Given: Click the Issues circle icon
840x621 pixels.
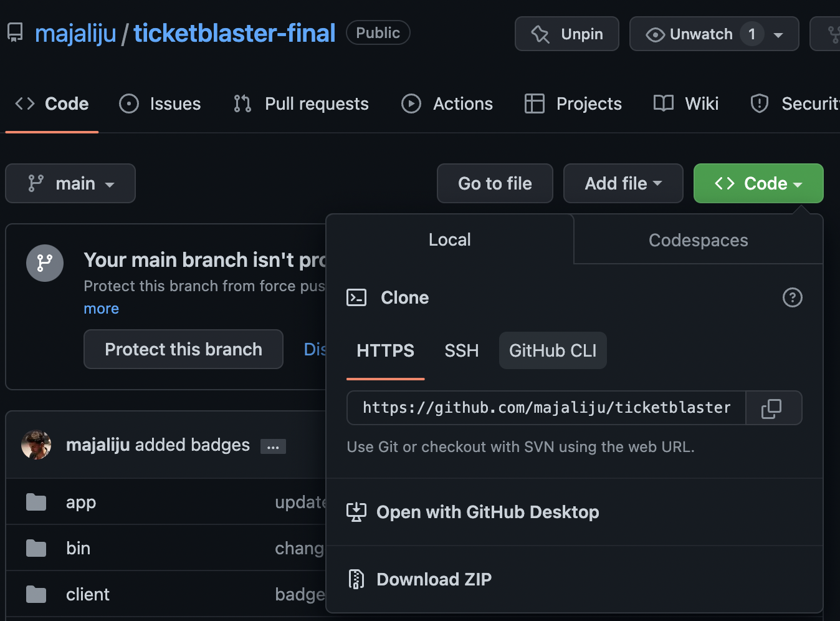Looking at the screenshot, I should (x=128, y=103).
